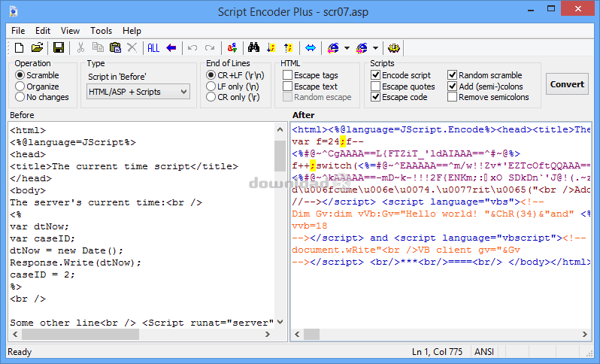Click the Before pane scroll down arrow

pos(280,322)
